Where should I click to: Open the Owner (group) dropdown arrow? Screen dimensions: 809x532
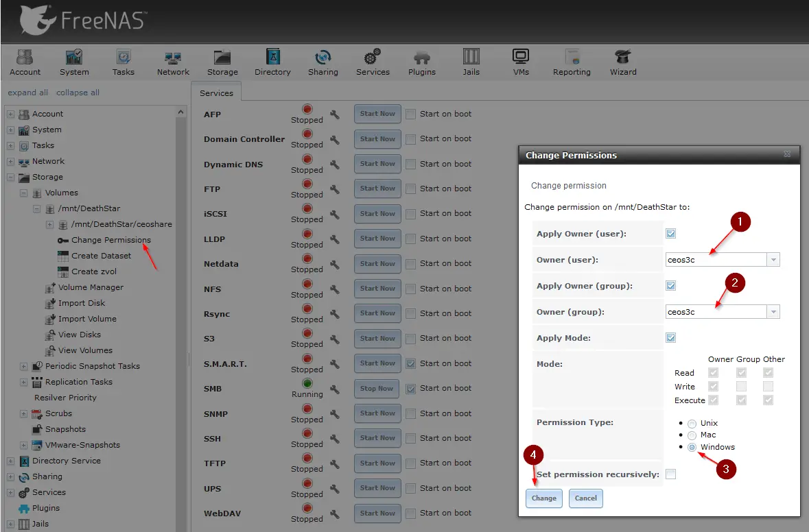tap(773, 312)
